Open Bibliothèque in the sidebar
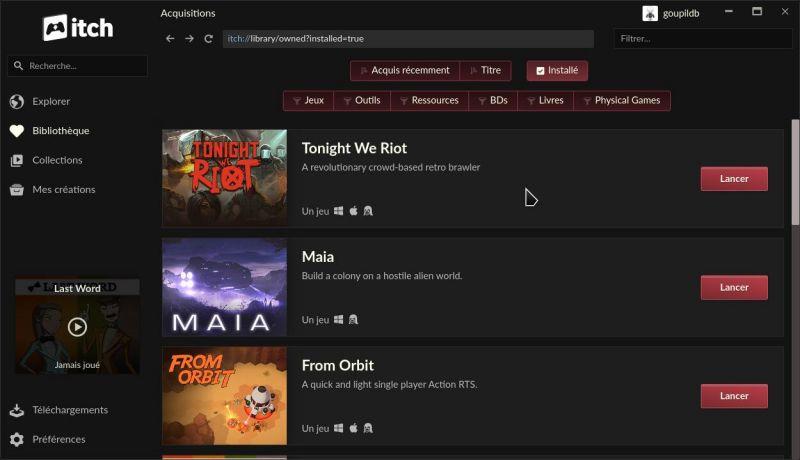This screenshot has height=460, width=800. (61, 131)
